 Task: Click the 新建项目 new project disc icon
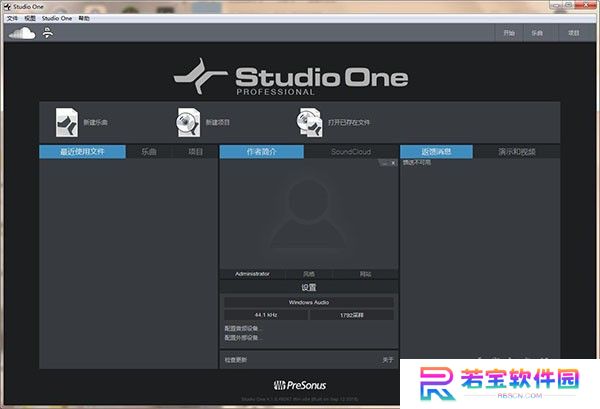(188, 122)
